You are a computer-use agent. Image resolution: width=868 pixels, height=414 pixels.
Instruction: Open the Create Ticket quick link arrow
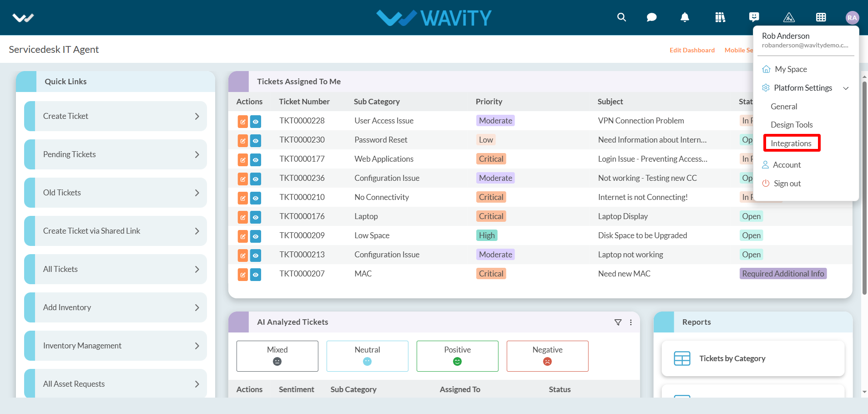(197, 116)
